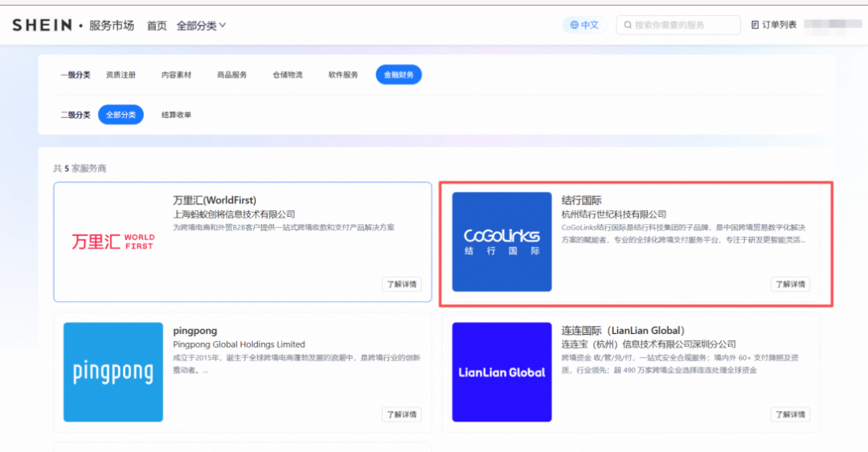Go to 首页 in the navigation
The image size is (868, 452).
pos(157,26)
